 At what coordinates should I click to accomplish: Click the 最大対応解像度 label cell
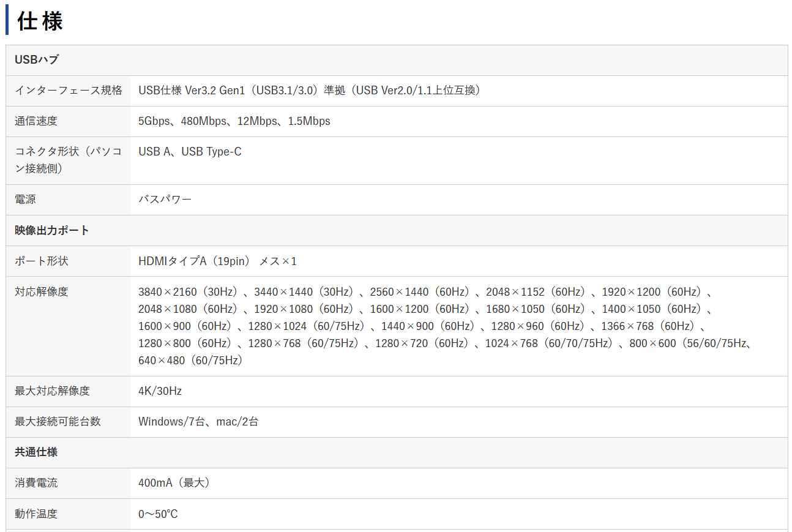click(68, 391)
